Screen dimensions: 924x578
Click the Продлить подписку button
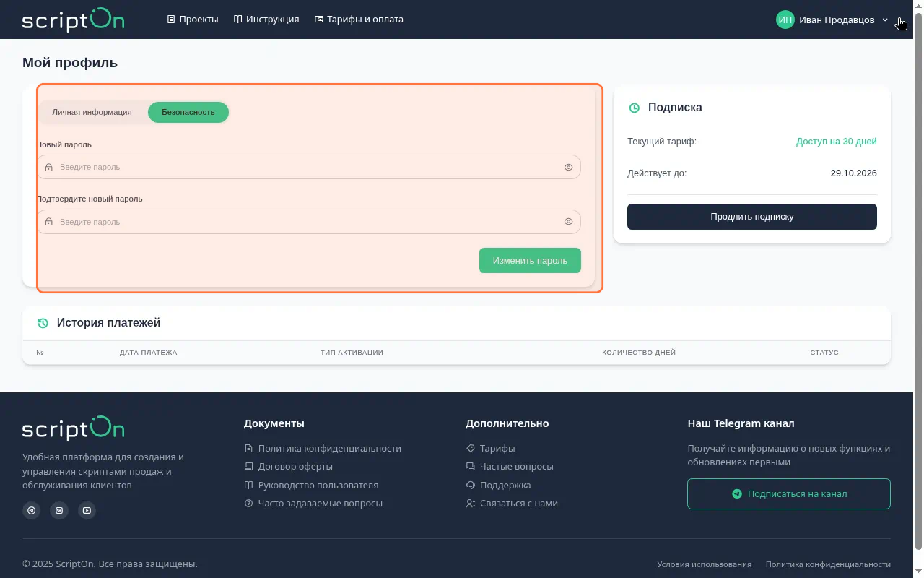coord(752,217)
